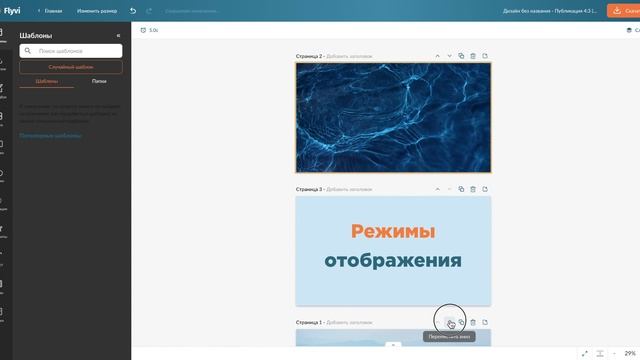640x360 pixels.
Task: Go back to Главная
Action: pos(50,11)
